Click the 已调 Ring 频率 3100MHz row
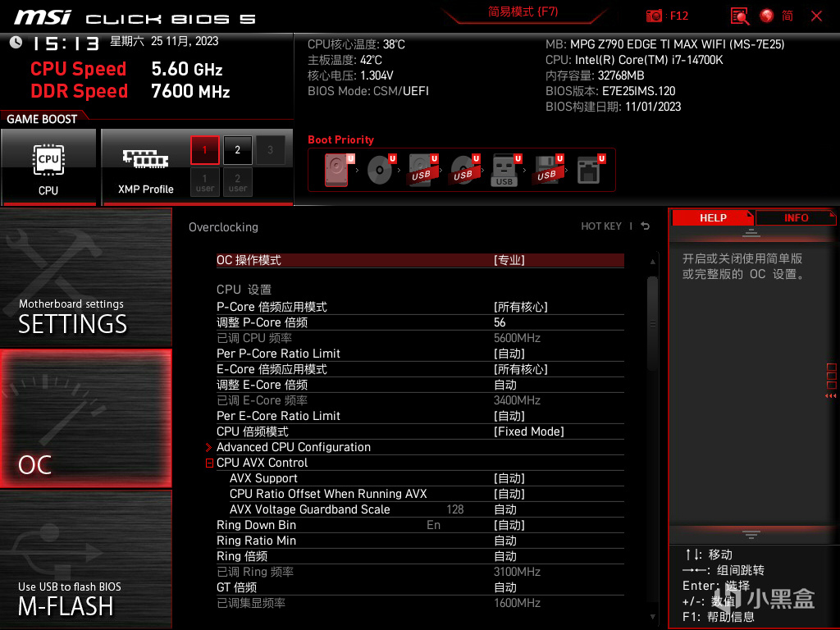The image size is (840, 630). [420, 572]
